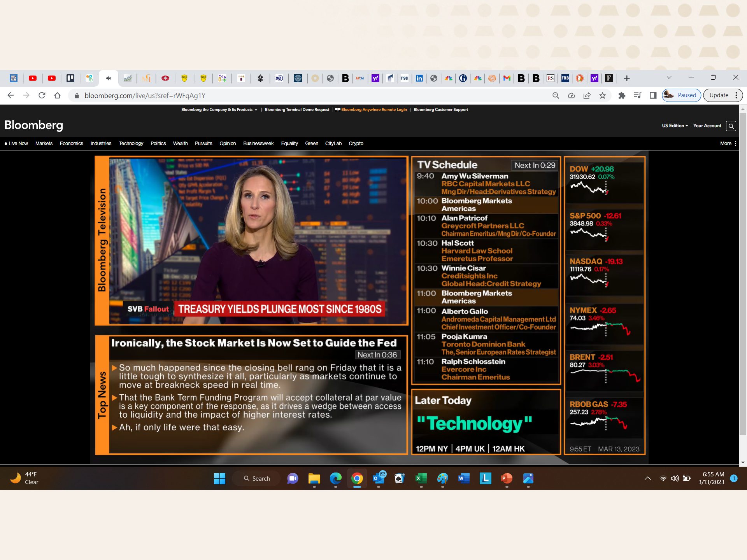Viewport: 747px width, 560px height.
Task: Open Bloomberg site search icon
Action: tap(731, 126)
